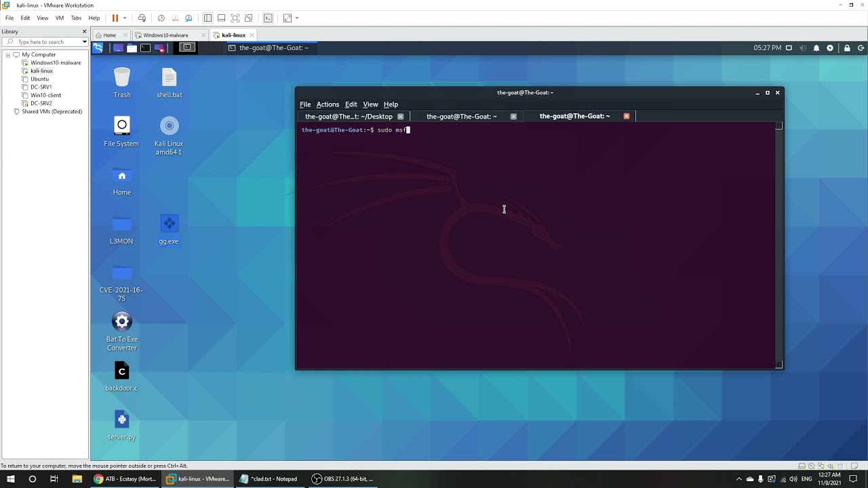Screen dimensions: 868x488
Task: Select Kali Linux amd64 1 disc icon
Action: (169, 136)
